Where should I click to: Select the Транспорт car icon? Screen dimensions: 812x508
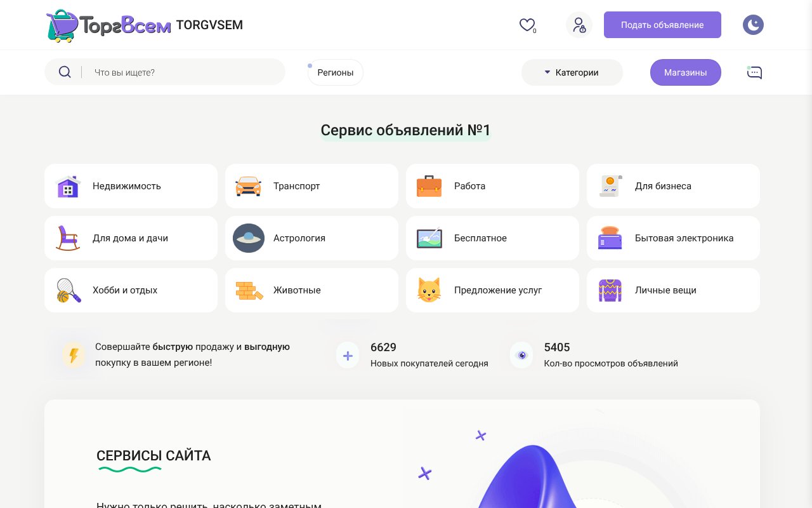(x=249, y=186)
